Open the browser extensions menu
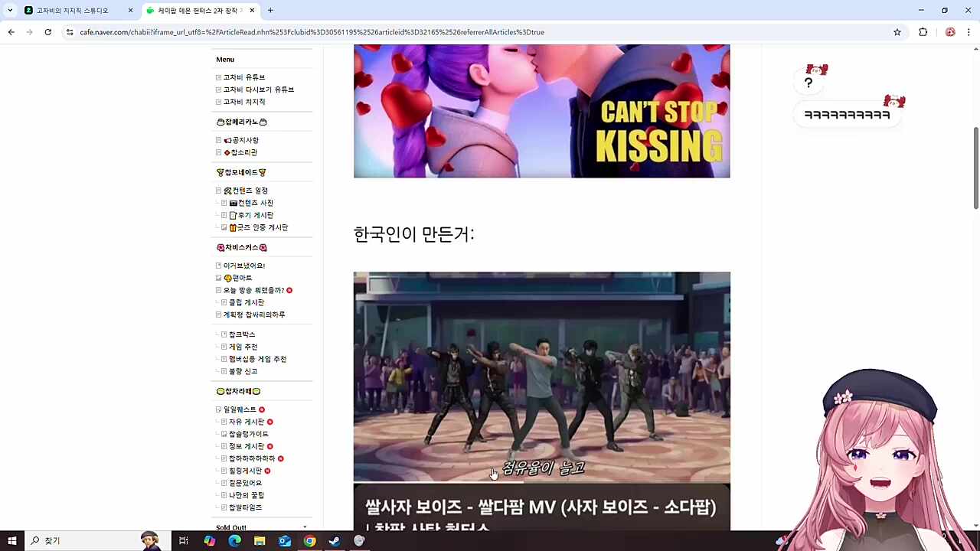The height and width of the screenshot is (551, 980). click(923, 32)
